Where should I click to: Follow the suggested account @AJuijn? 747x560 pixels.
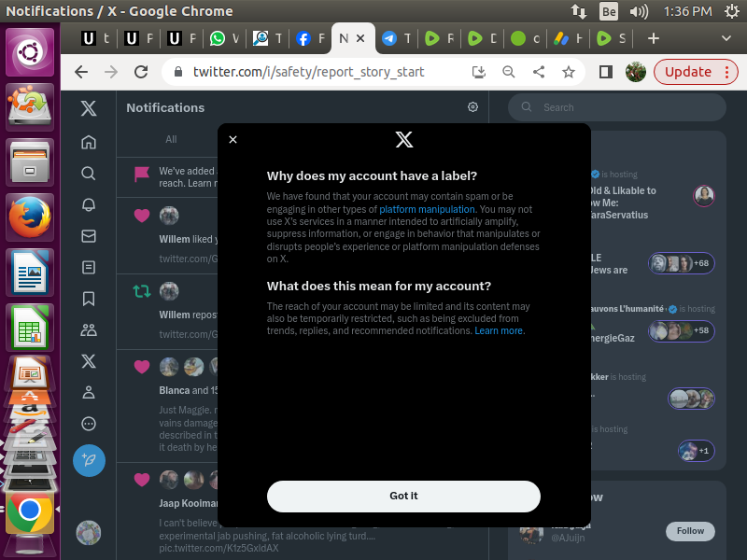(690, 531)
